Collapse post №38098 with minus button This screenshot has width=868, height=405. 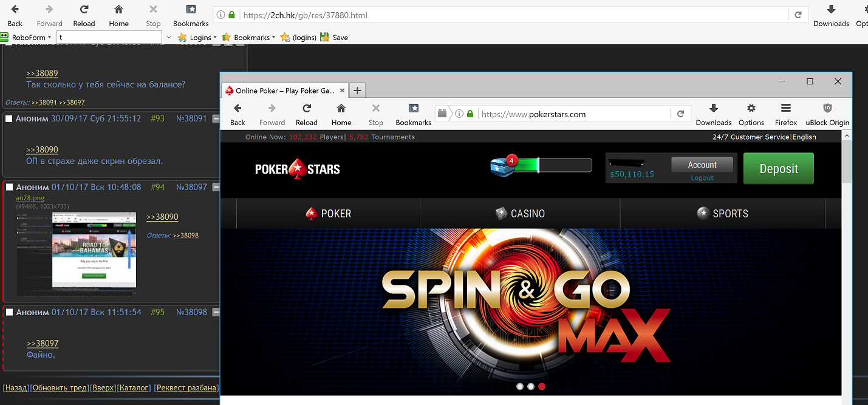coord(216,313)
